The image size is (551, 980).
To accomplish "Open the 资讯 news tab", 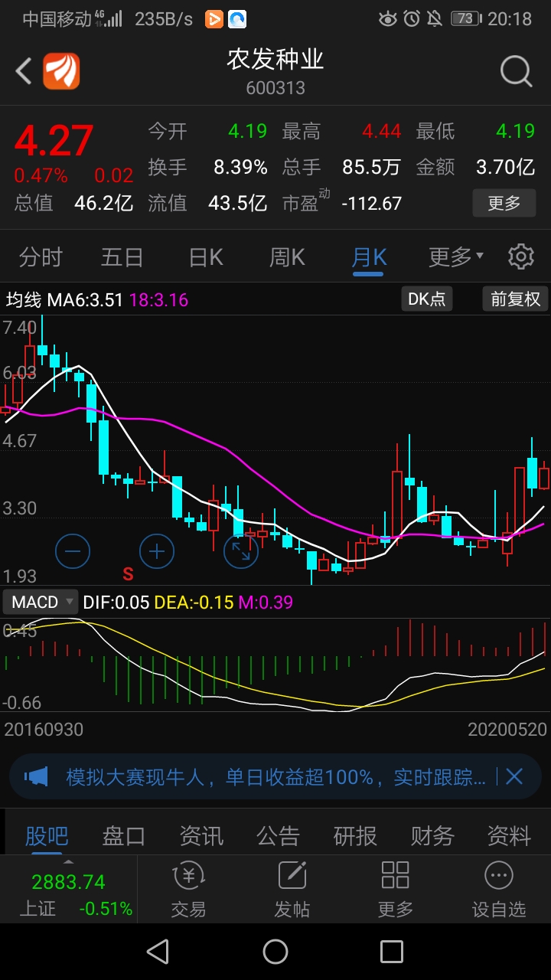I will coord(201,835).
